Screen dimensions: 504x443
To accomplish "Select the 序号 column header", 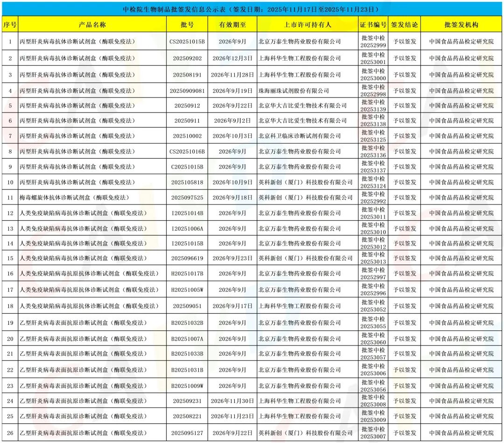I will (x=10, y=24).
